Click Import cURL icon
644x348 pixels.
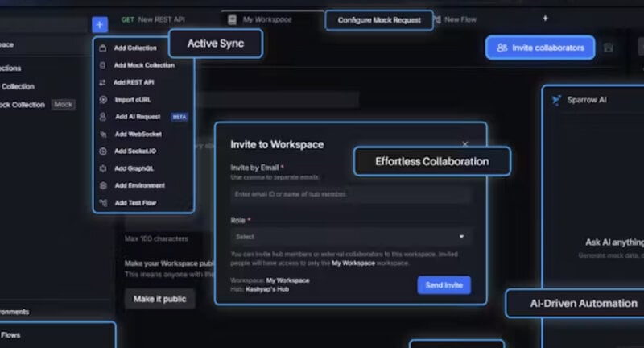click(103, 100)
